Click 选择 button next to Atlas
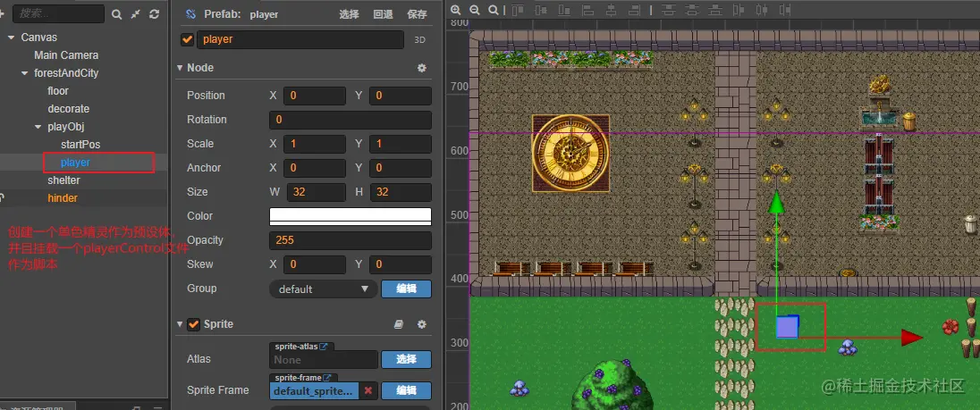 406,359
